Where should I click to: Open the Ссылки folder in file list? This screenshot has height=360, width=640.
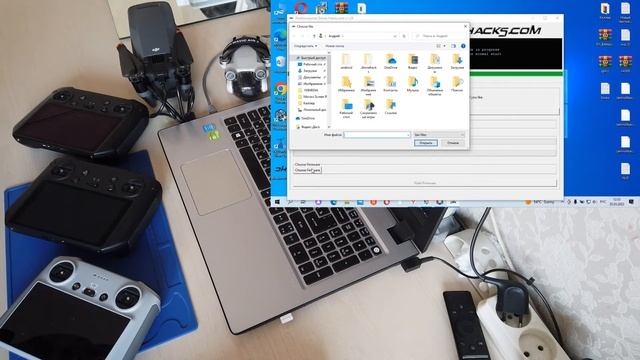[x=391, y=107]
